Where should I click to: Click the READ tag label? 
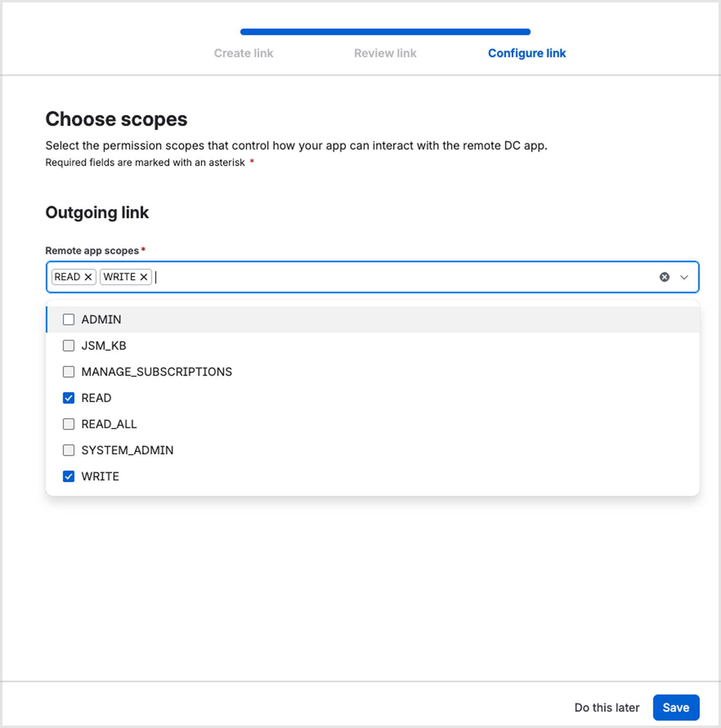(x=67, y=277)
